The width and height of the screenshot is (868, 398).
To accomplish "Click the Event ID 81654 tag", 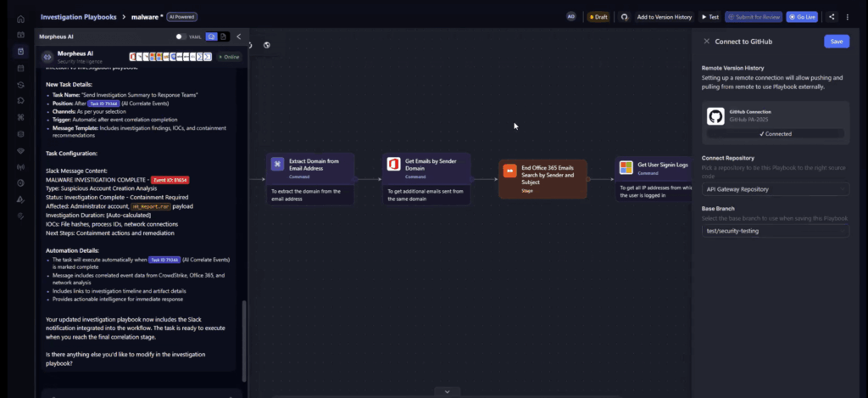I will (x=170, y=180).
